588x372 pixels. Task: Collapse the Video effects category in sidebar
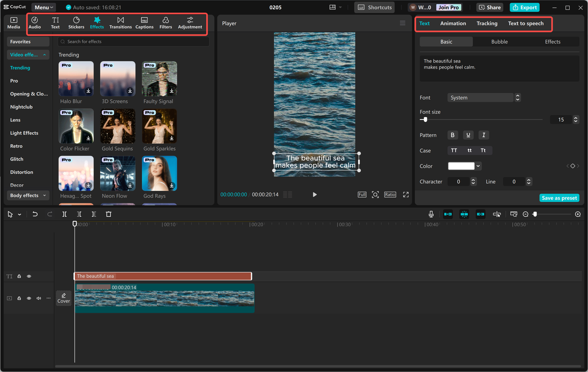(44, 54)
